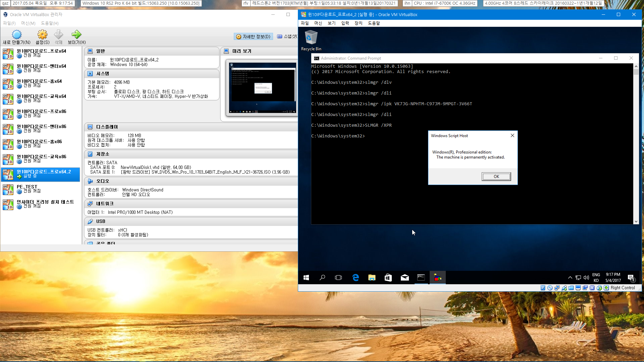
Task: Click the network adapter status bar icon
Action: 557,288
